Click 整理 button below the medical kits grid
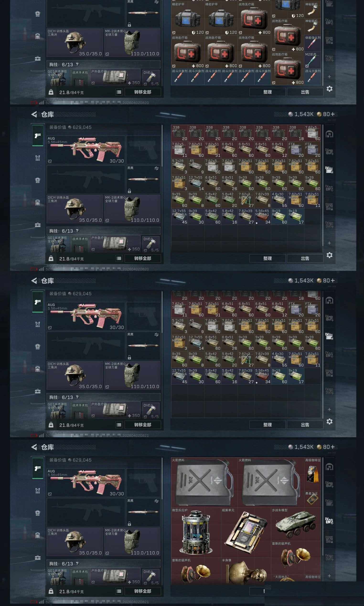 coord(267,92)
